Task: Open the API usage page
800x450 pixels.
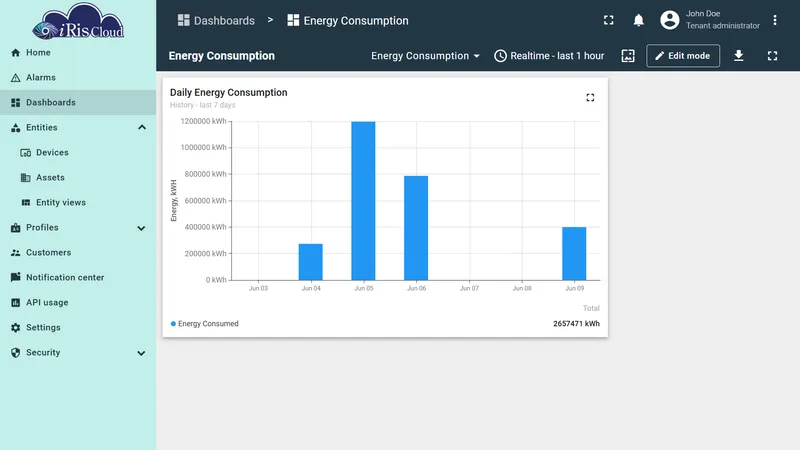Action: (78, 303)
